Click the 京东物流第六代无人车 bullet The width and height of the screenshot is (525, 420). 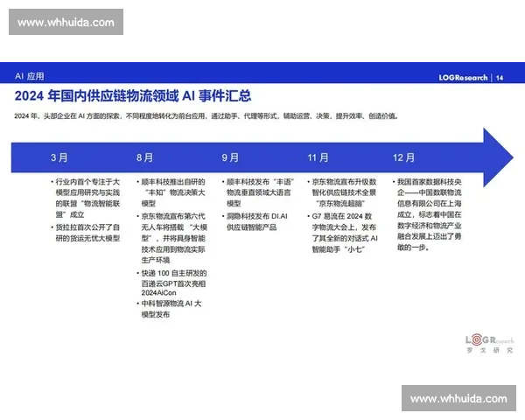tap(171, 238)
